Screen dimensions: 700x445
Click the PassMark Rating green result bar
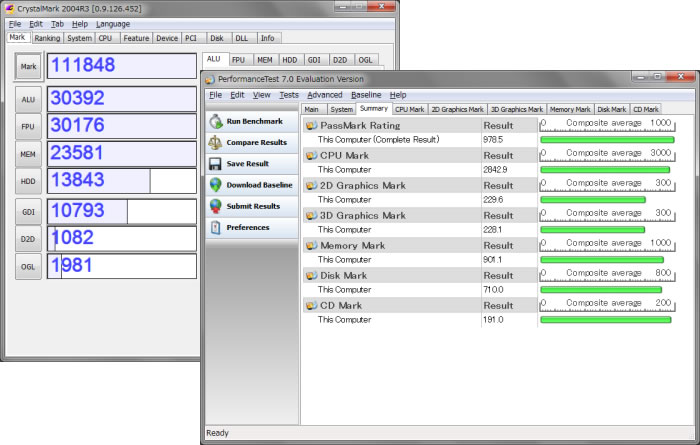pos(607,140)
